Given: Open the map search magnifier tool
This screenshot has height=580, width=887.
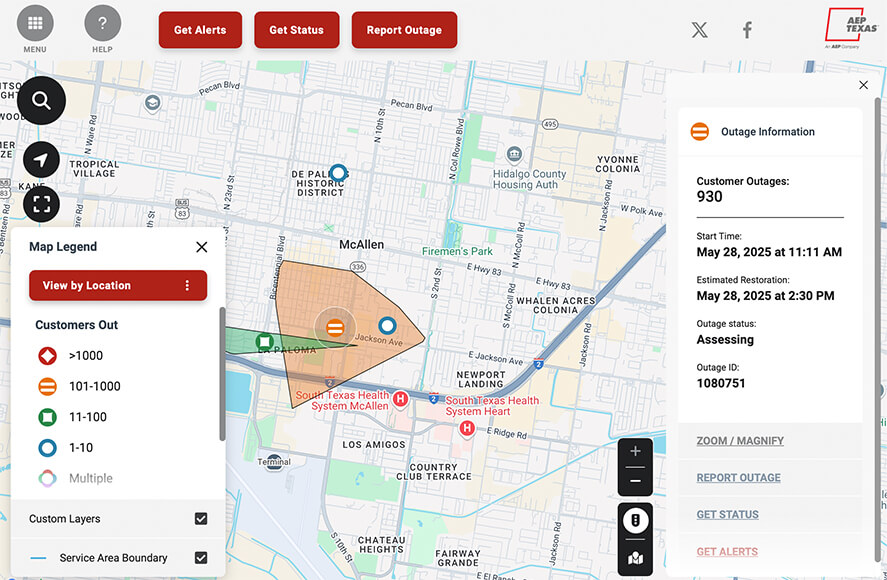Looking at the screenshot, I should 41,100.
